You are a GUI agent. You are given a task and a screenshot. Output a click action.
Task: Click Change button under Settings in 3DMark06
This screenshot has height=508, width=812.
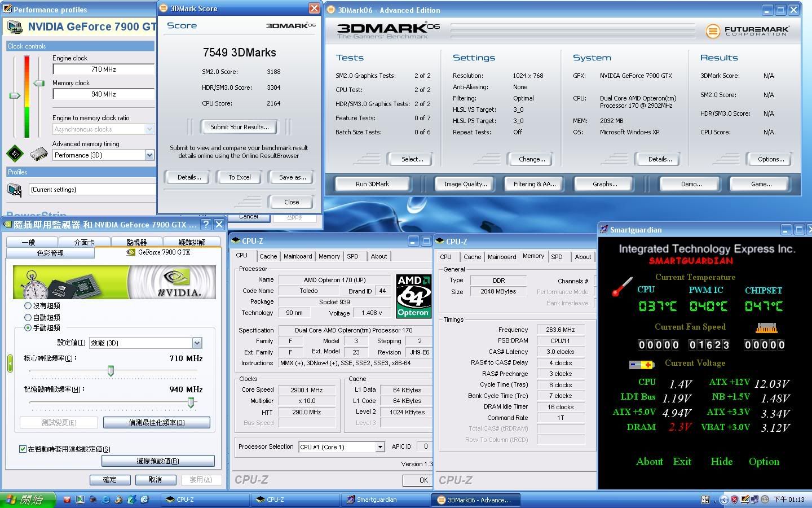point(532,159)
